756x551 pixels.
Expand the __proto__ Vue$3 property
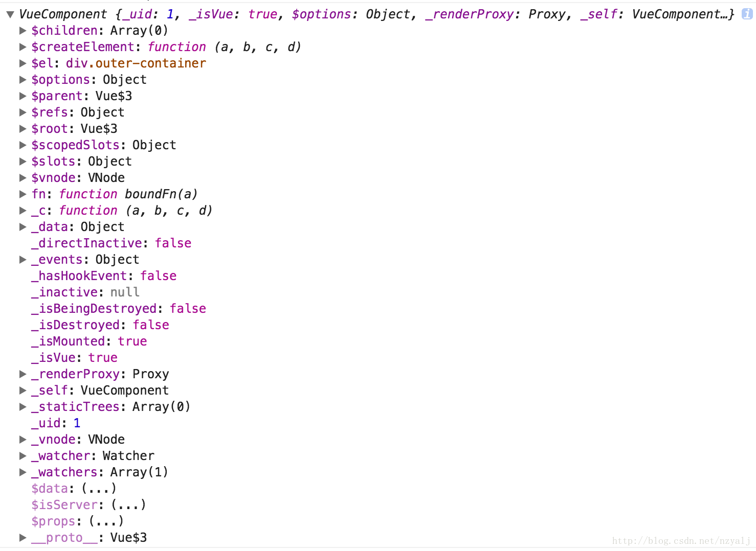click(x=23, y=538)
